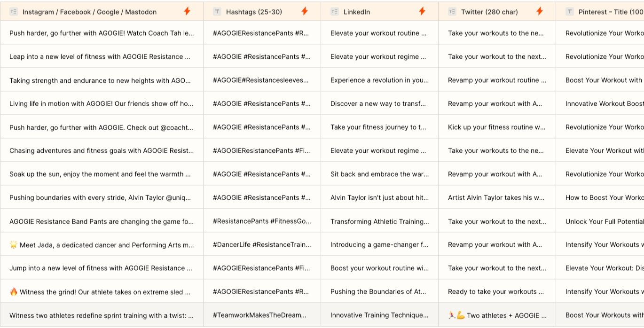Select LinkedIn cell 'Transforming Athletic Training...'

[379, 221]
